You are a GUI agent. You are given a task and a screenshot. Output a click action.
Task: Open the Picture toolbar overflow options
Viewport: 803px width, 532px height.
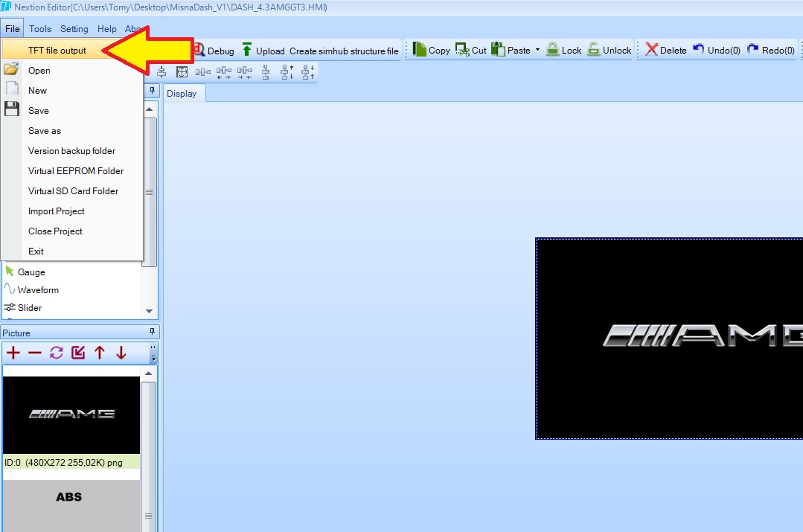[x=153, y=353]
